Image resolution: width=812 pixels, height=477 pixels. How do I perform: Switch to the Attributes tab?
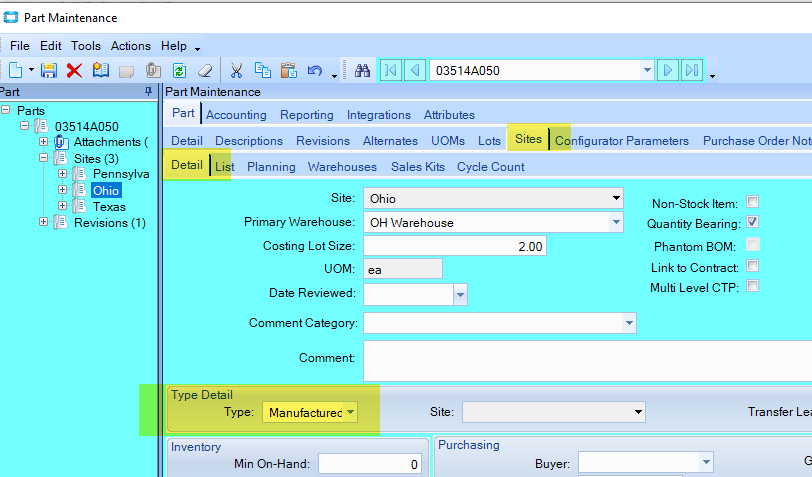coord(449,114)
